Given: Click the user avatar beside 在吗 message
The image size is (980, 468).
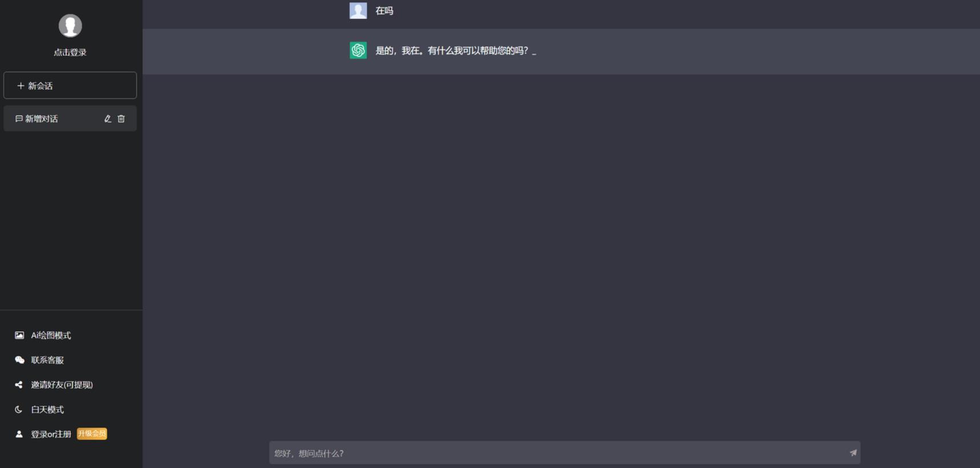Looking at the screenshot, I should tap(358, 10).
